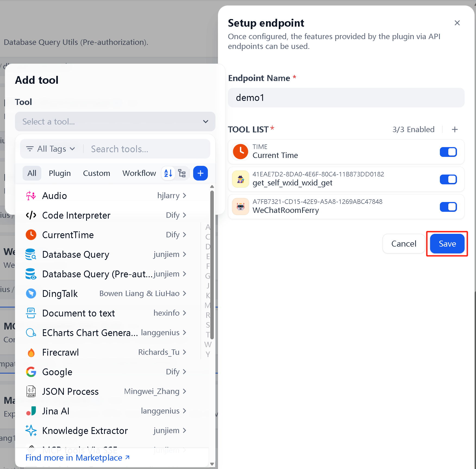Open the Select a tool dropdown

click(115, 122)
